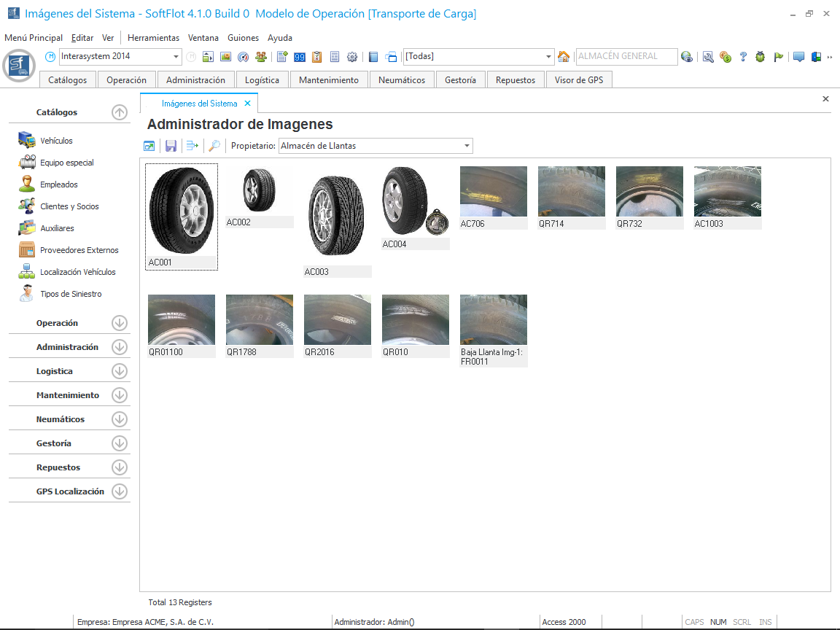
Task: Expand the Neumáticos sidebar section
Action: 120,419
